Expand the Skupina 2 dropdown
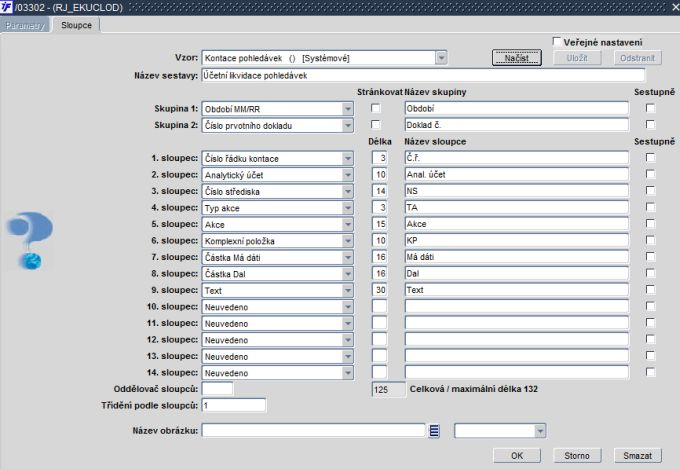Image resolution: width=680 pixels, height=469 pixels. tap(348, 125)
